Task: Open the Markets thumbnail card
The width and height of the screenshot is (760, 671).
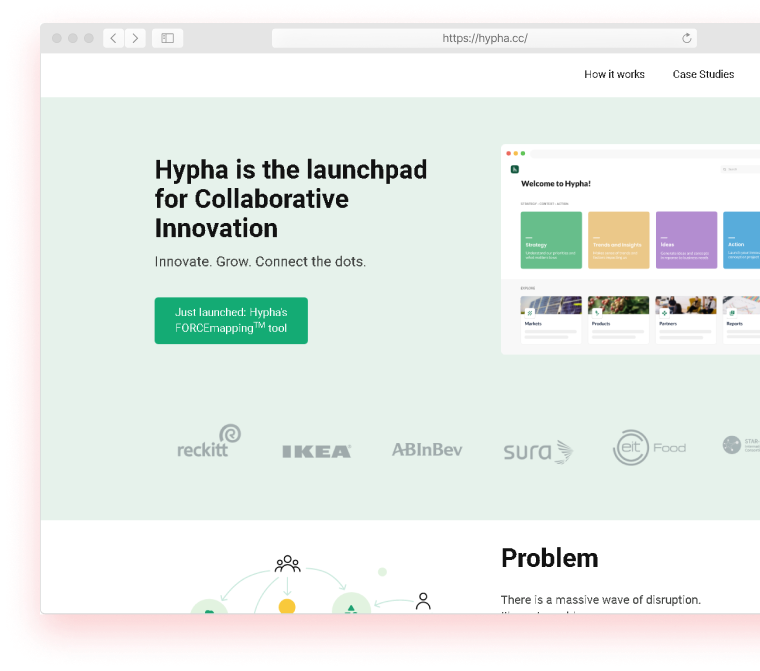Action: [551, 320]
